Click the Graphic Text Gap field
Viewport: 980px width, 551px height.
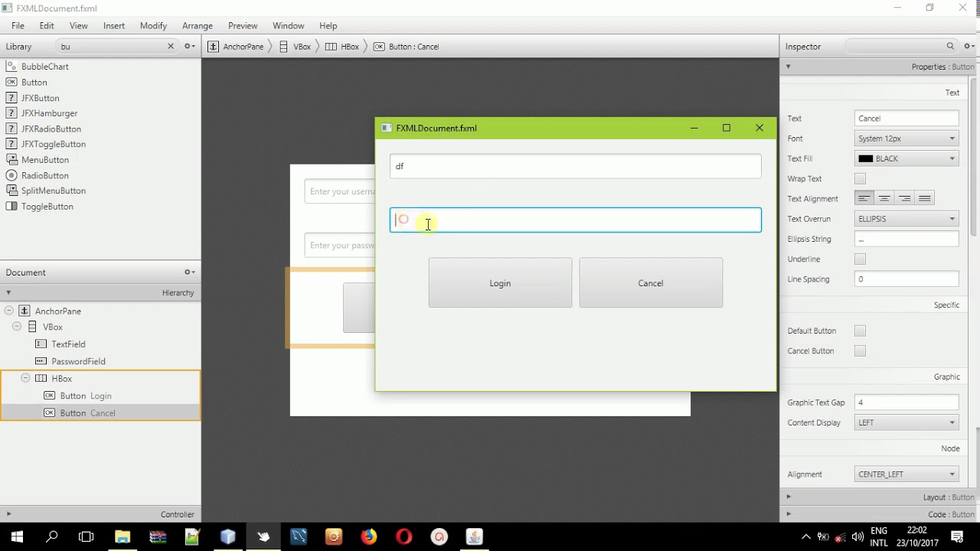(x=906, y=403)
